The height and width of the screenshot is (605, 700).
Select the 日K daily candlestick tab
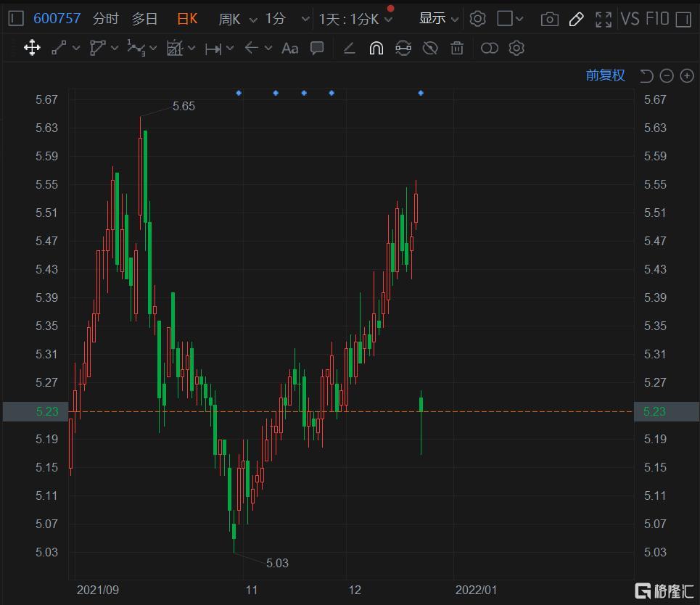click(187, 19)
